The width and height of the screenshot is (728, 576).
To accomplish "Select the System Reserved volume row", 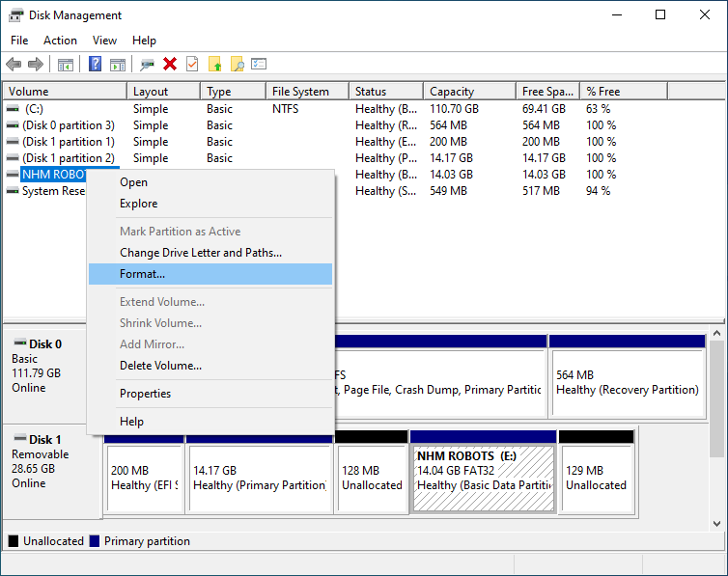I will pyautogui.click(x=46, y=191).
